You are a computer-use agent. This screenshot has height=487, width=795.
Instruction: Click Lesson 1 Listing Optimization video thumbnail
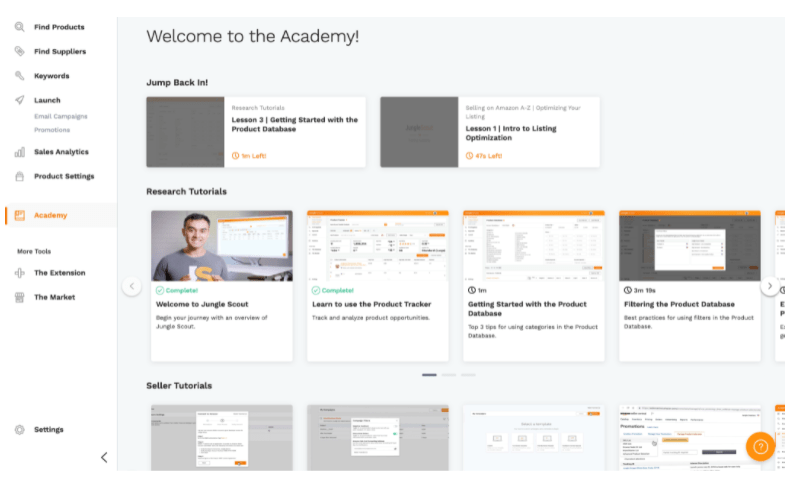[419, 132]
